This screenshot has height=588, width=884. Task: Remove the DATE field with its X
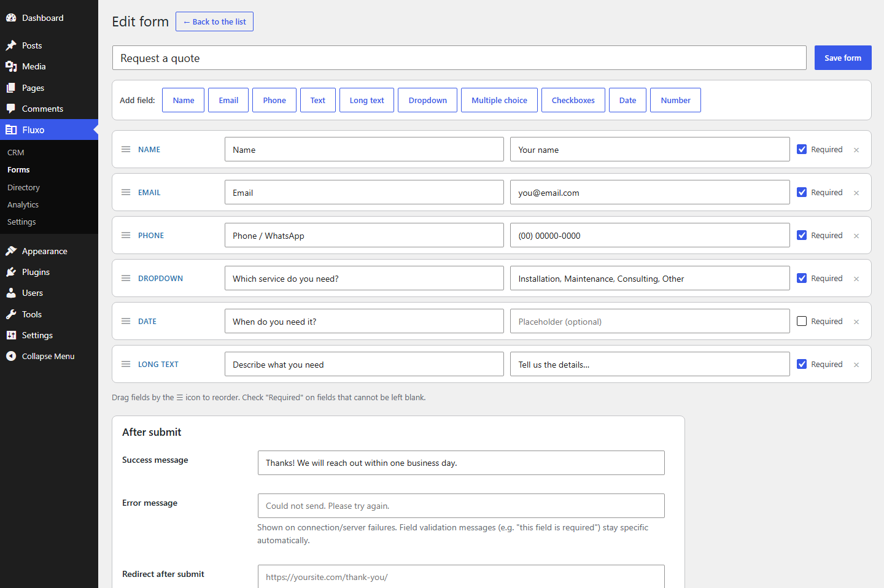click(x=856, y=322)
